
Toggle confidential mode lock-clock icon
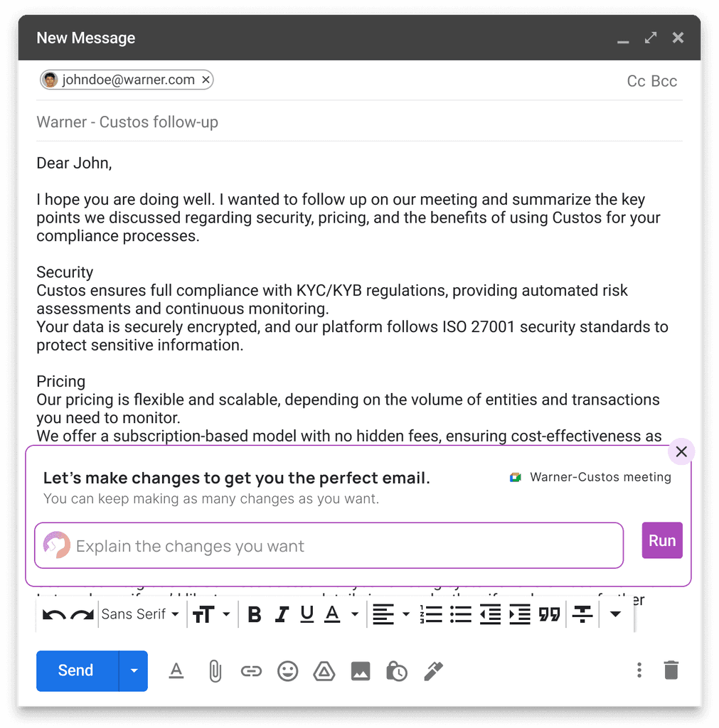coord(397,671)
